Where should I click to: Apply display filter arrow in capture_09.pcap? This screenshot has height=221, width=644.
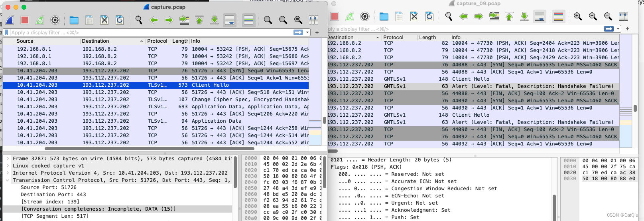tap(609, 29)
